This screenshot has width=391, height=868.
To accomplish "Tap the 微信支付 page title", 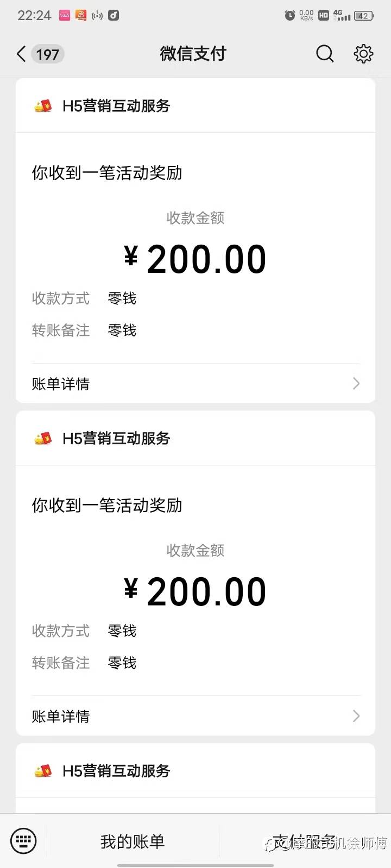I will point(193,54).
